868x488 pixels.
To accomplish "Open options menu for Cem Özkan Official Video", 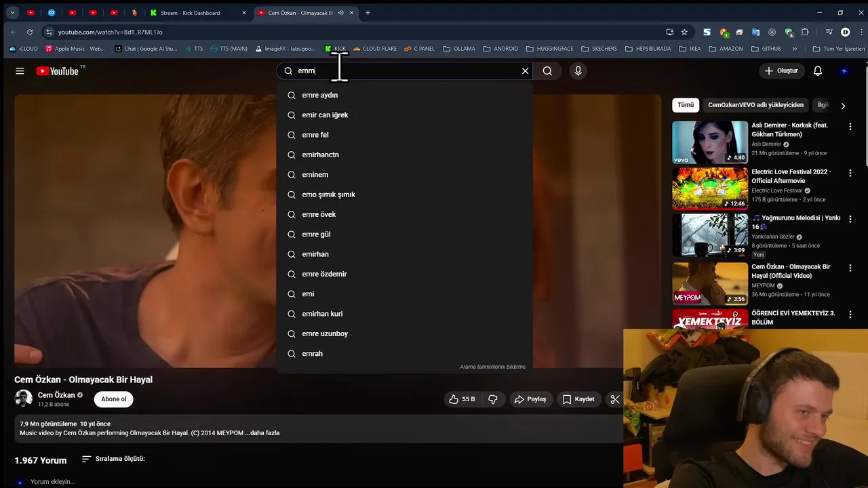I will [x=850, y=268].
